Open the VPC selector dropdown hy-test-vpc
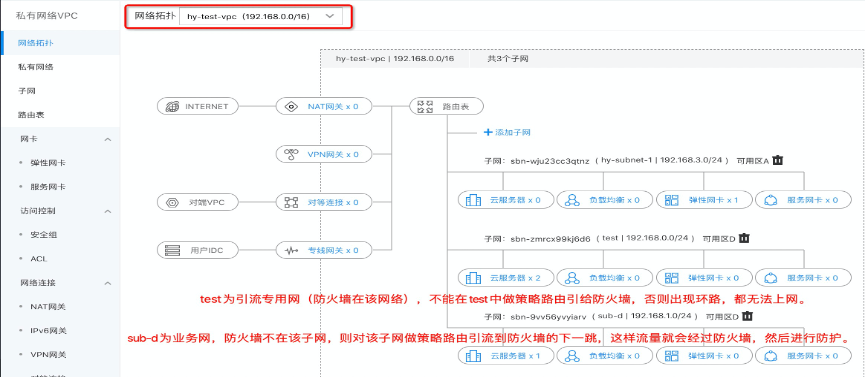This screenshot has height=377, width=866. (261, 17)
